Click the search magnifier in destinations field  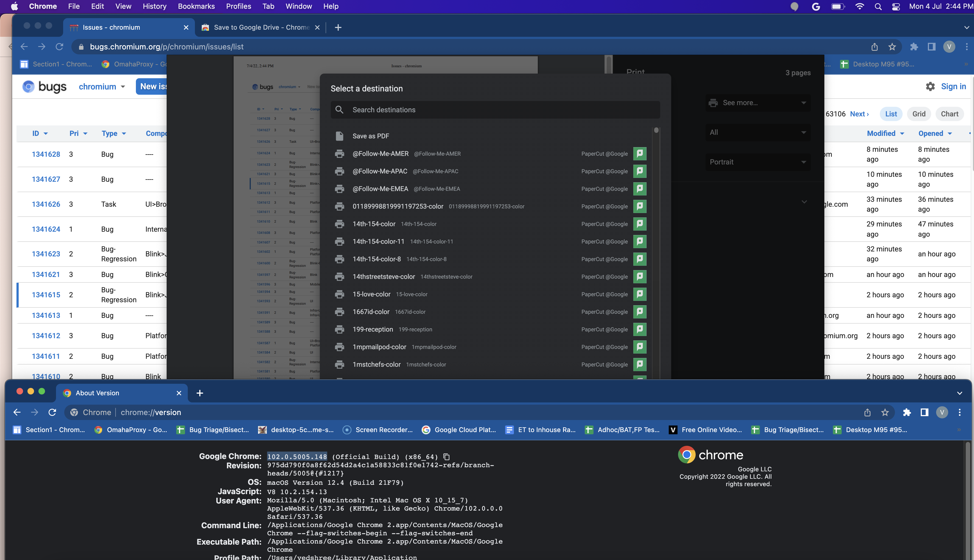coord(339,110)
